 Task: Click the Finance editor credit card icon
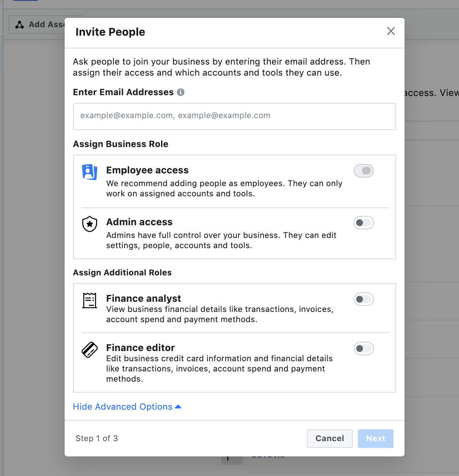pyautogui.click(x=90, y=350)
